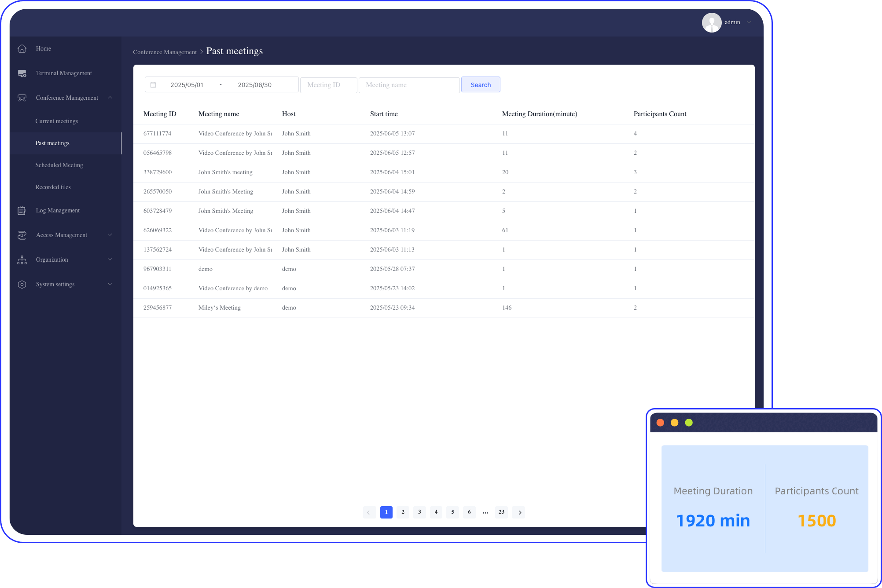The width and height of the screenshot is (882, 588).
Task: Collapse the Conference Management submenu
Action: tap(110, 98)
